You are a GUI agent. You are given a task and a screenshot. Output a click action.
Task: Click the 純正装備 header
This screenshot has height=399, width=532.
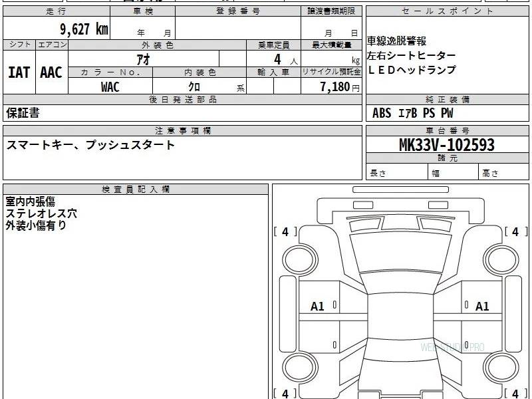pos(447,99)
